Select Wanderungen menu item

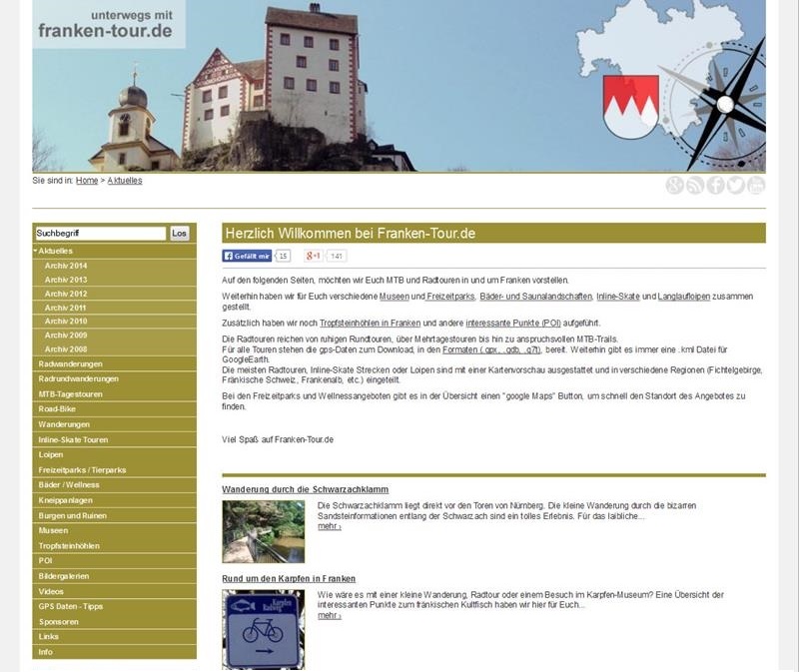pyautogui.click(x=114, y=424)
